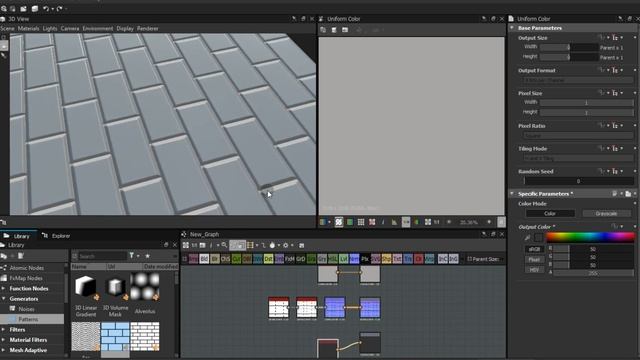
Task: Add a Distance (Dst) node from graph toolbar
Action: coord(268,259)
